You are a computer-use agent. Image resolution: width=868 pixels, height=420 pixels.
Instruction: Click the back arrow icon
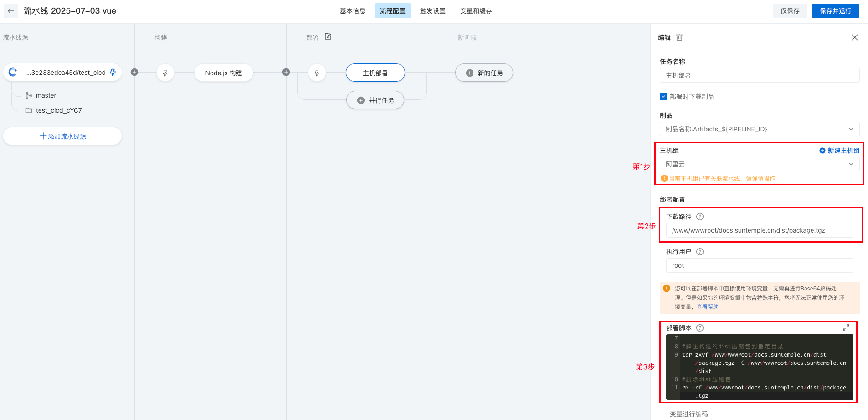[11, 11]
